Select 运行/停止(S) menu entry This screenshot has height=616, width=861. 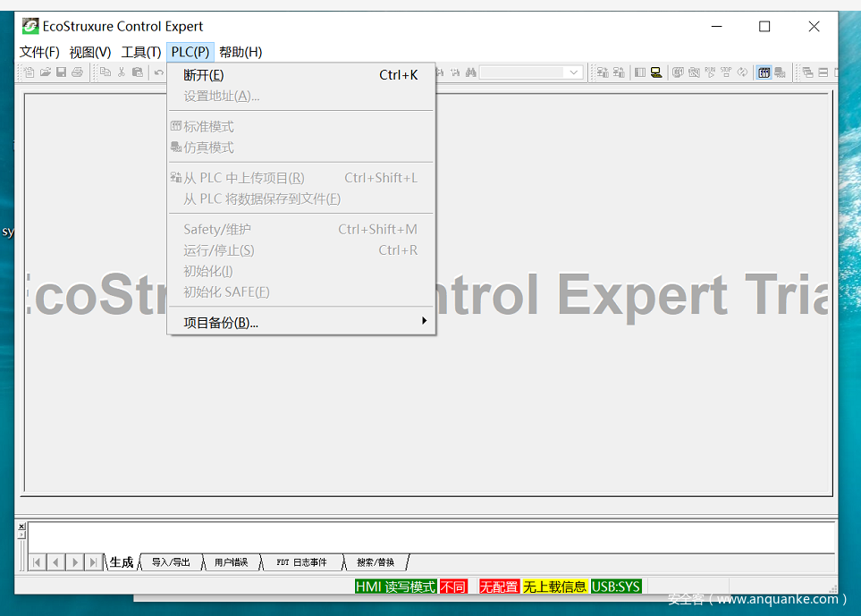(301, 250)
